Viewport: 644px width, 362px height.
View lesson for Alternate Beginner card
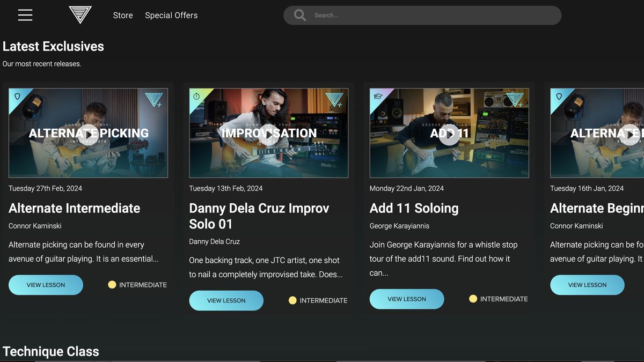pyautogui.click(x=587, y=285)
